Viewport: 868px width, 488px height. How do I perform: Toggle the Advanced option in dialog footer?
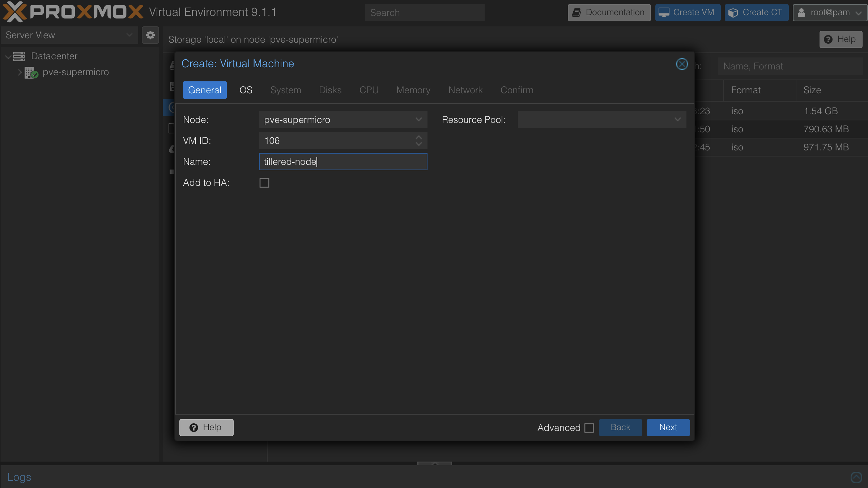(x=589, y=428)
